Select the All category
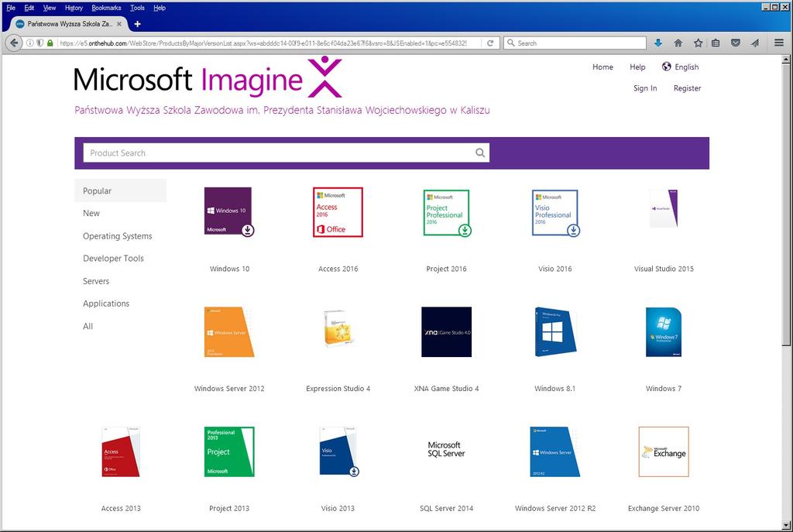Viewport: 793px width, 532px height. point(88,326)
